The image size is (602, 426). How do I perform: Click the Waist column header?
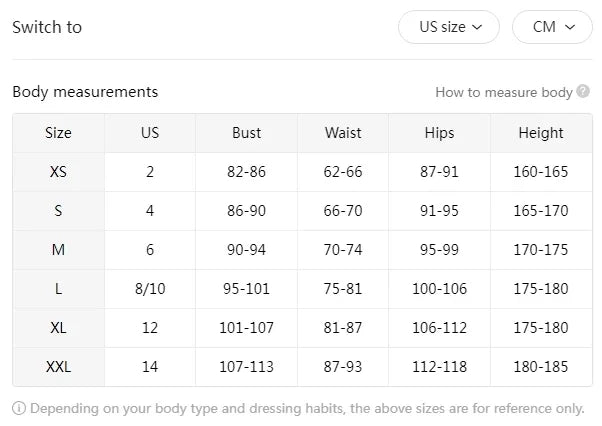[343, 133]
